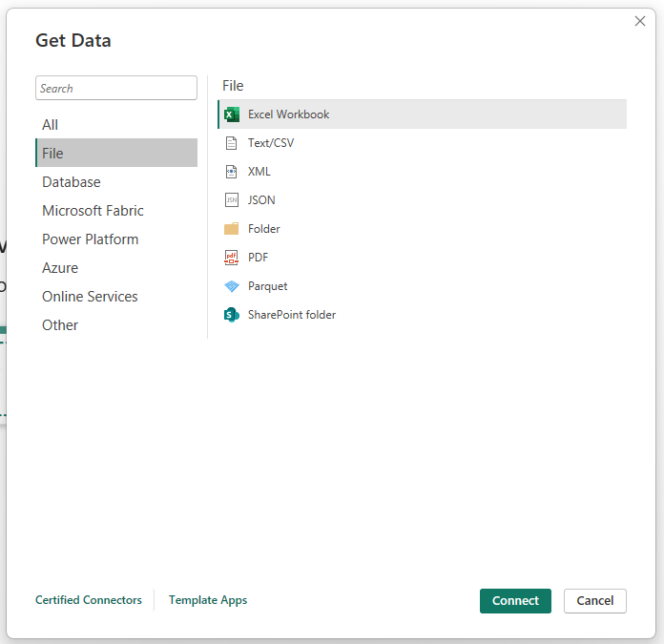The image size is (664, 644).
Task: Open the Database category
Action: tap(116, 181)
